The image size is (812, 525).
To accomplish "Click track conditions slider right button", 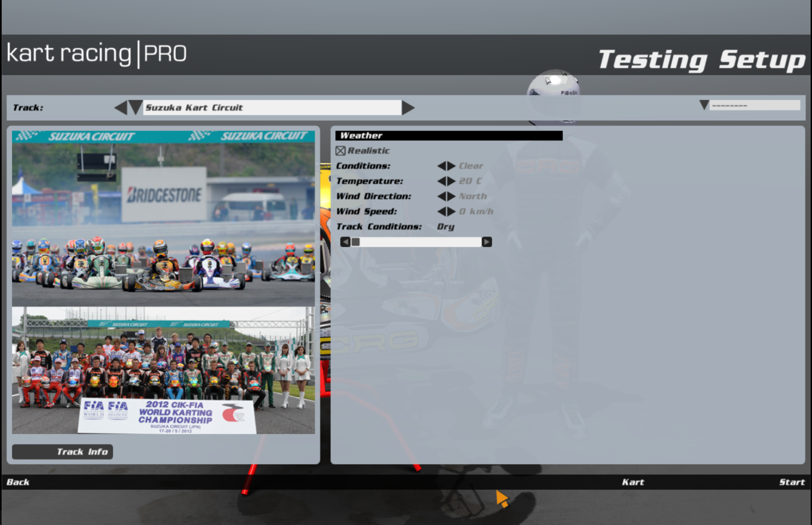I will (487, 242).
